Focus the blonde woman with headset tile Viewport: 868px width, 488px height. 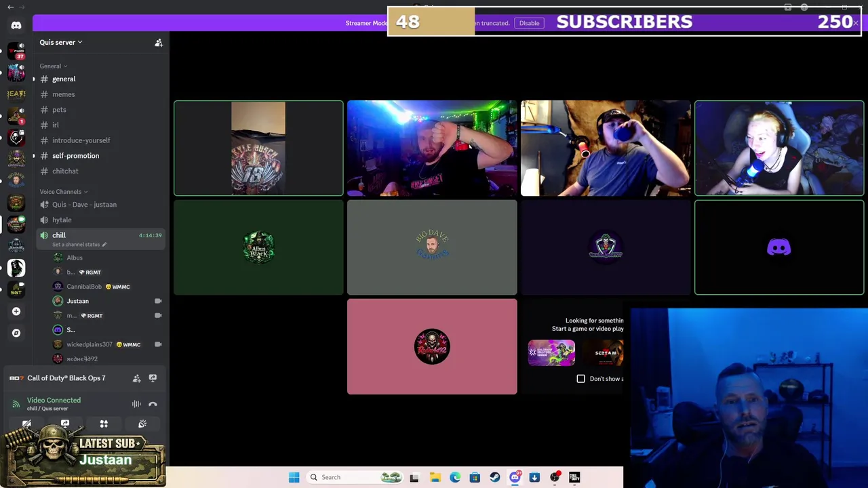779,148
